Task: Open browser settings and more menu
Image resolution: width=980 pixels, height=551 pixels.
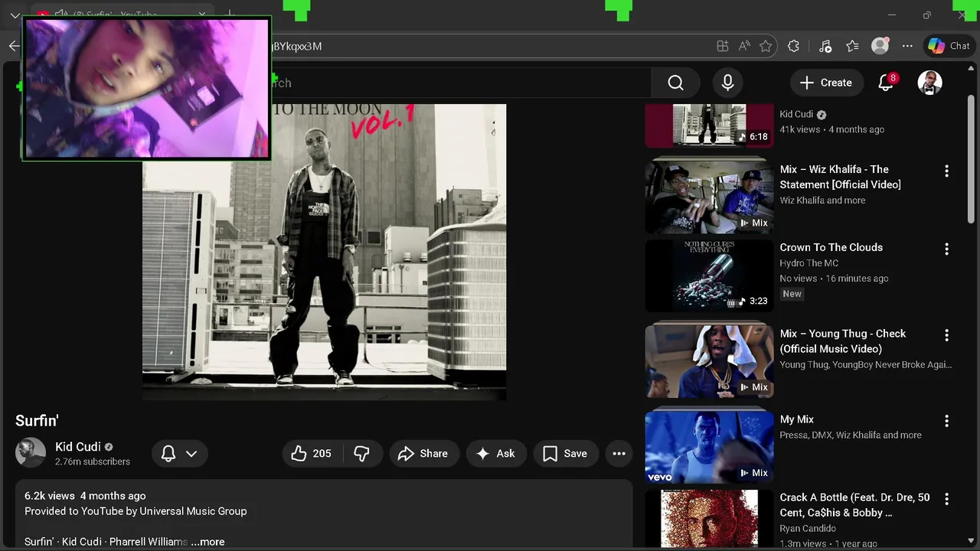Action: tap(907, 46)
